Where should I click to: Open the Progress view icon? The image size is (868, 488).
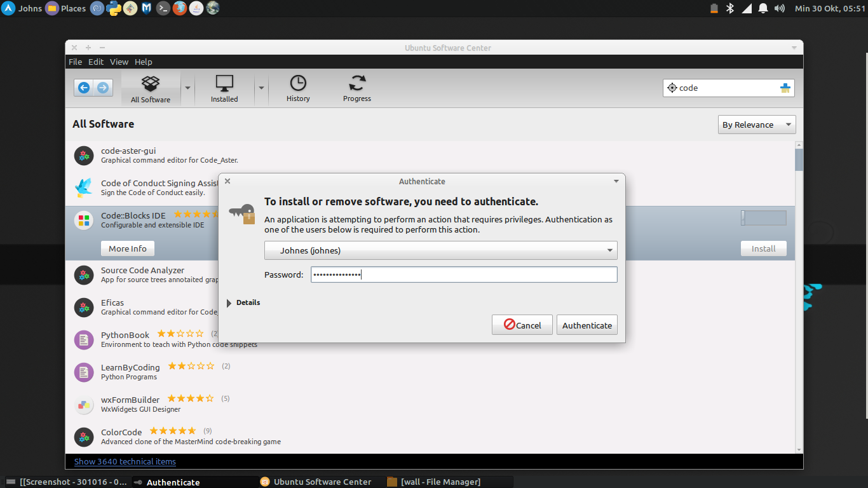(x=356, y=83)
